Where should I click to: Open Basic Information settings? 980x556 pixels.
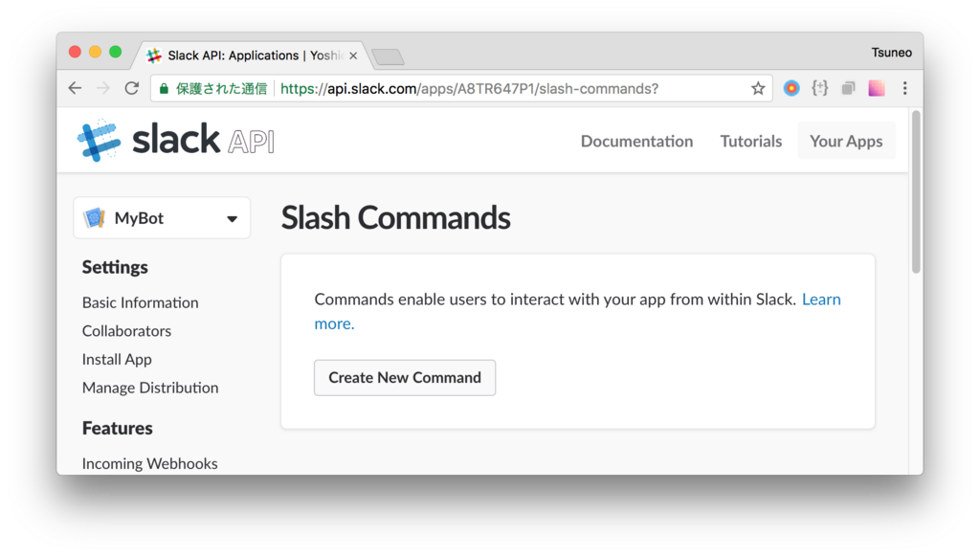(x=140, y=302)
